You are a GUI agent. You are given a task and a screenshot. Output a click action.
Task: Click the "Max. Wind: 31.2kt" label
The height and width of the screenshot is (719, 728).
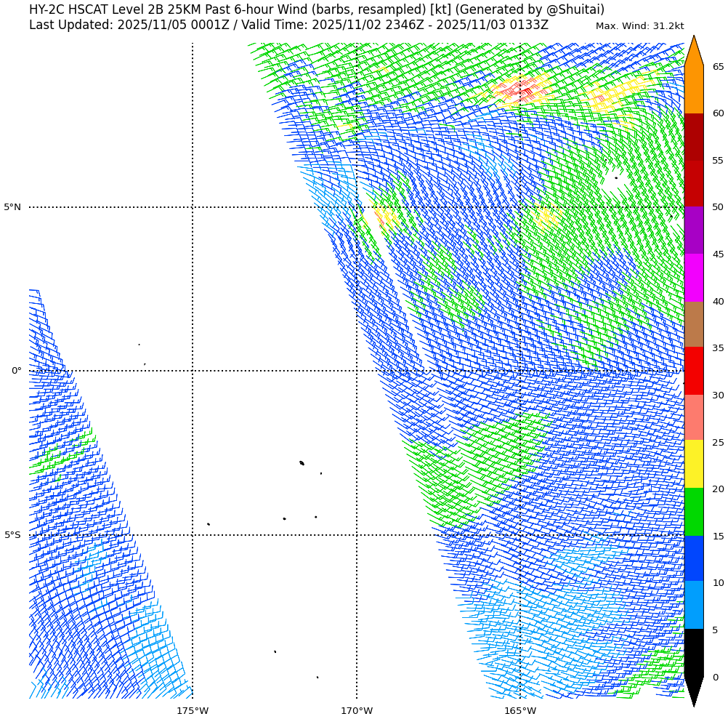tap(639, 26)
